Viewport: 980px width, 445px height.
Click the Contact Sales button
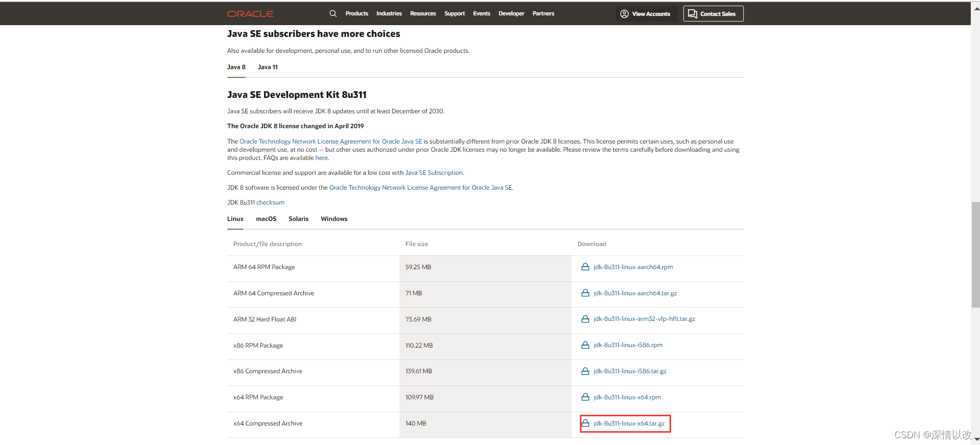pyautogui.click(x=713, y=14)
